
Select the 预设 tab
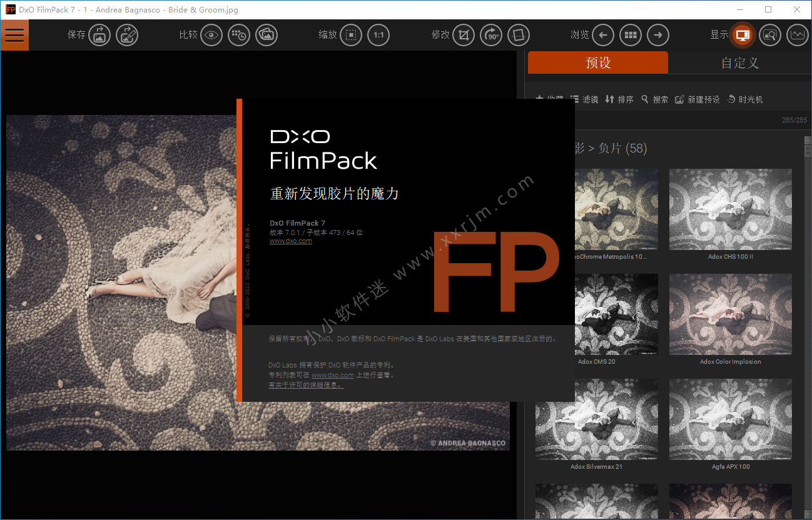coord(598,63)
